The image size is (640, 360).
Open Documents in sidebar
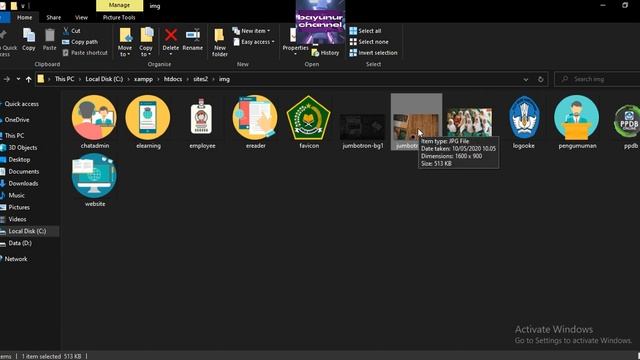(24, 171)
